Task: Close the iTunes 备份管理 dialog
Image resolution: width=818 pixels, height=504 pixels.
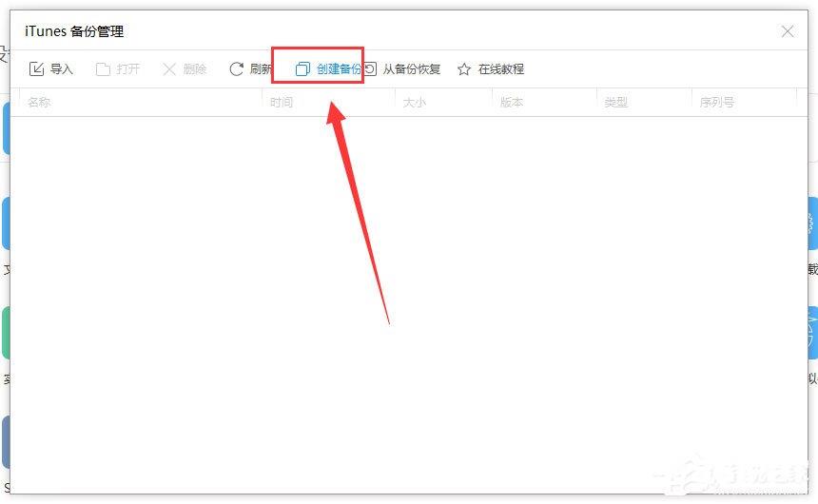Action: tap(788, 31)
